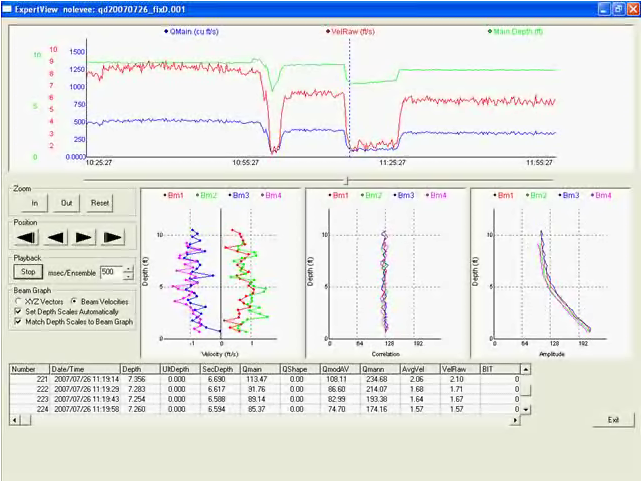Increase msec/Ensemble with up stepper arrow
Viewport: 642px width, 482px height.
[126, 268]
